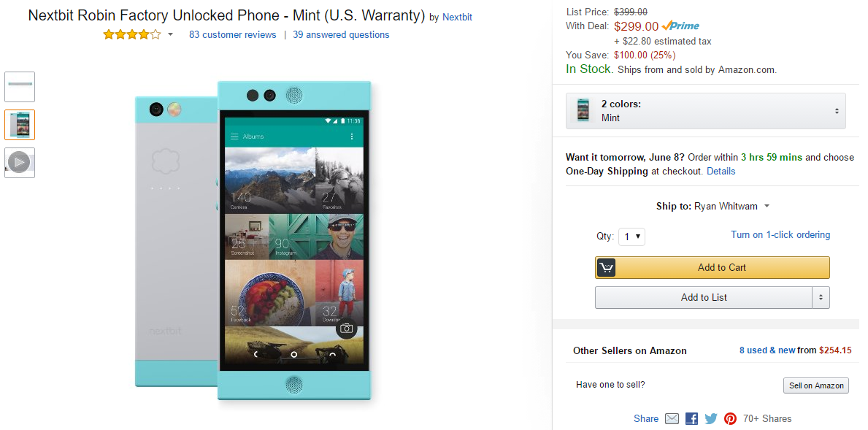This screenshot has height=430, width=868.
Task: Open the 39 answered questions
Action: 341,34
